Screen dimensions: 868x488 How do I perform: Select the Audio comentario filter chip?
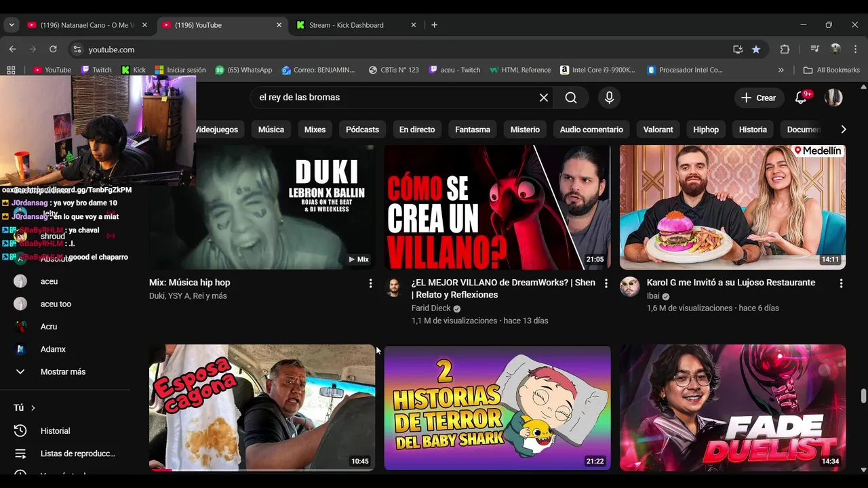pos(591,129)
